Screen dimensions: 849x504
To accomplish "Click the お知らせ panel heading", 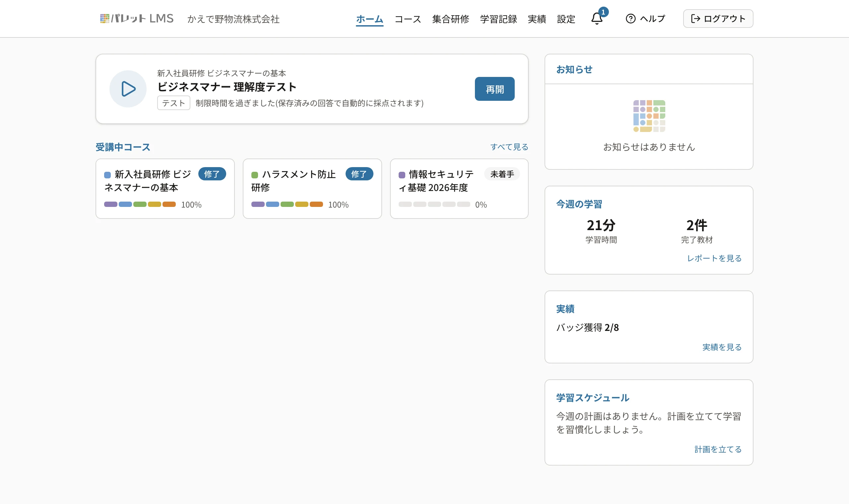I will 574,70.
